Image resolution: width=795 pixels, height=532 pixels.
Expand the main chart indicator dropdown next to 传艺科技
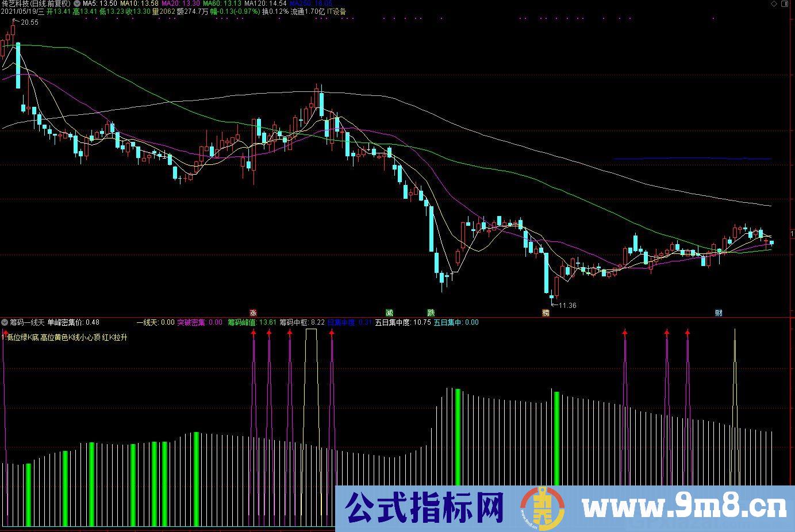(77, 3)
